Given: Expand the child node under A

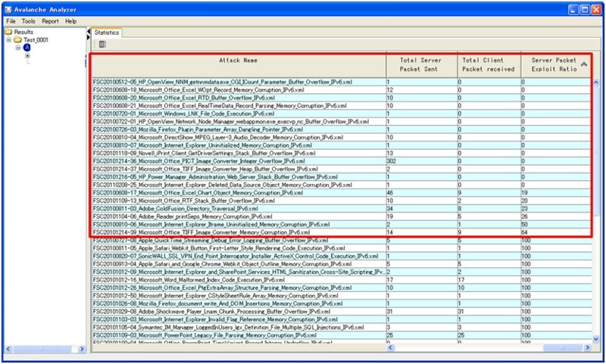Looking at the screenshot, I should coord(27,55).
